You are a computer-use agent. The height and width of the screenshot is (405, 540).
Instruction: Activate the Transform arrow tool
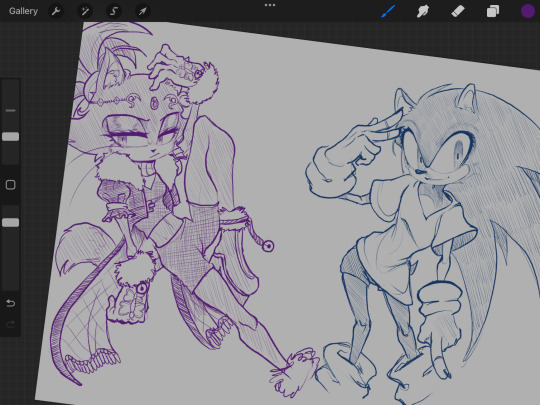pos(142,11)
